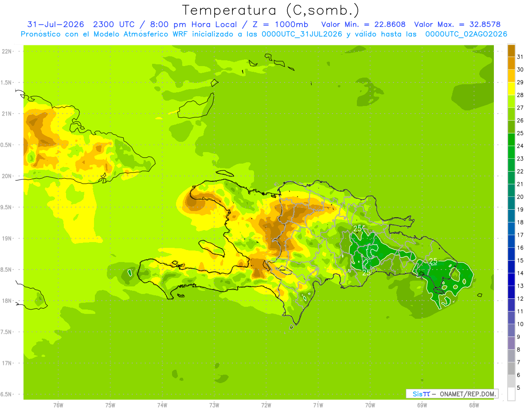This screenshot has height=411, width=532.
Task: Click the "Temperatura (C,somb.)" title
Action: (270, 10)
